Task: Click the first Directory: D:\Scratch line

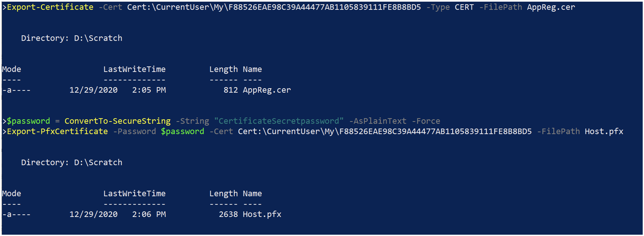Action: coord(72,38)
